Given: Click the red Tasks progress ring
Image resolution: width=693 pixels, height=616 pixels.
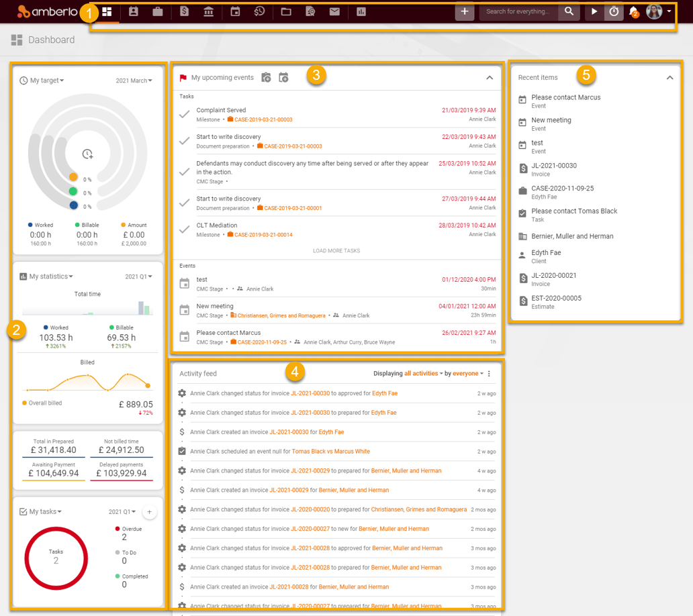Looking at the screenshot, I should coord(56,558).
